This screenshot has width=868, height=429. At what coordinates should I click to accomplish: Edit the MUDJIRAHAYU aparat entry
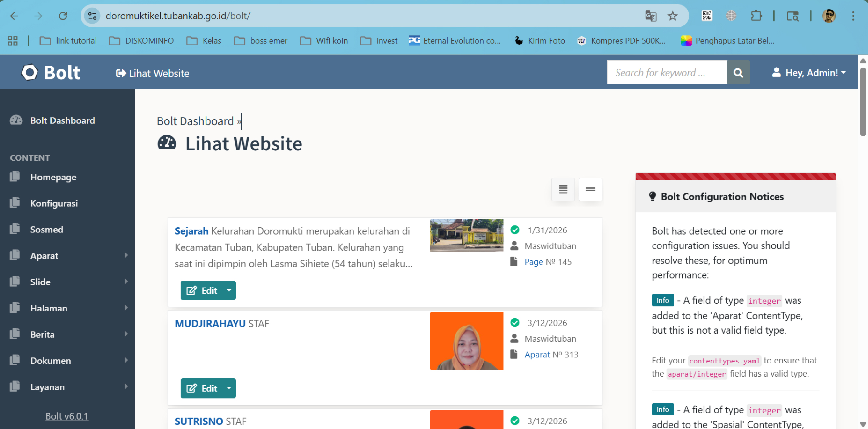pos(201,388)
